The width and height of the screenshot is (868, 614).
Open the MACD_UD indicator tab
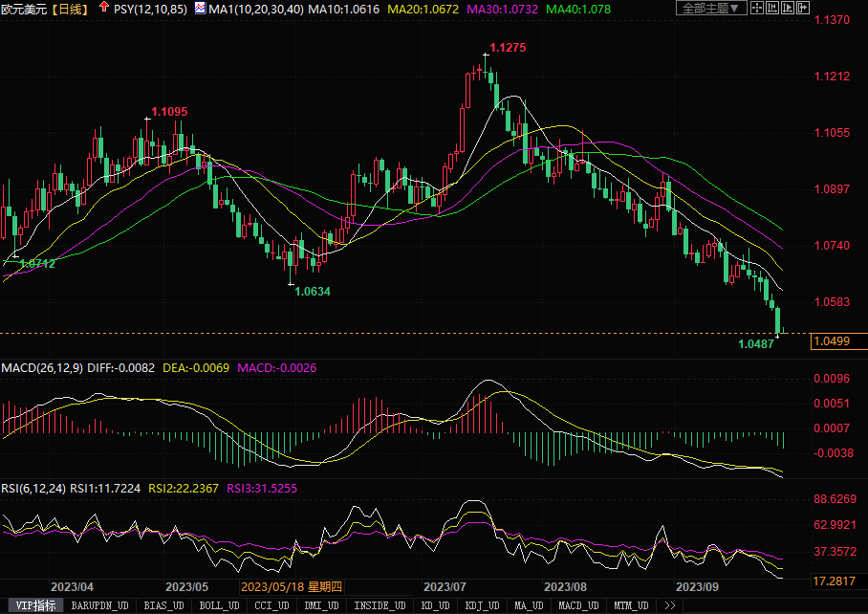pyautogui.click(x=579, y=605)
